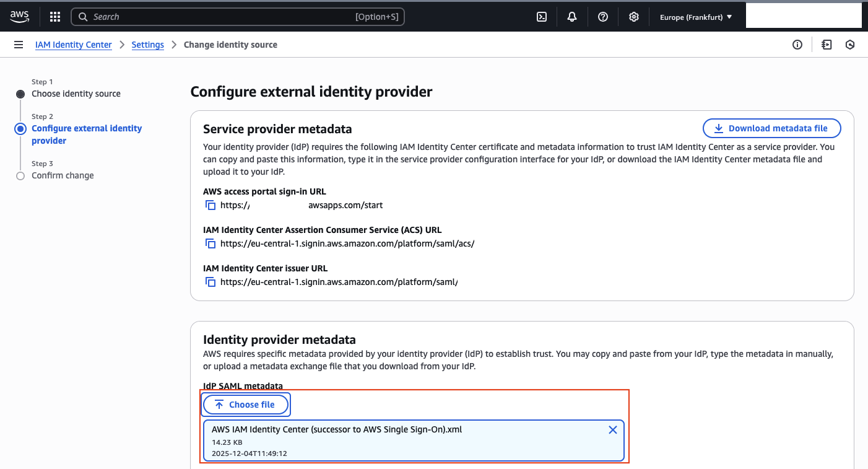
Task: Select Step 2 Configure external identity provider indicator
Action: [x=20, y=128]
